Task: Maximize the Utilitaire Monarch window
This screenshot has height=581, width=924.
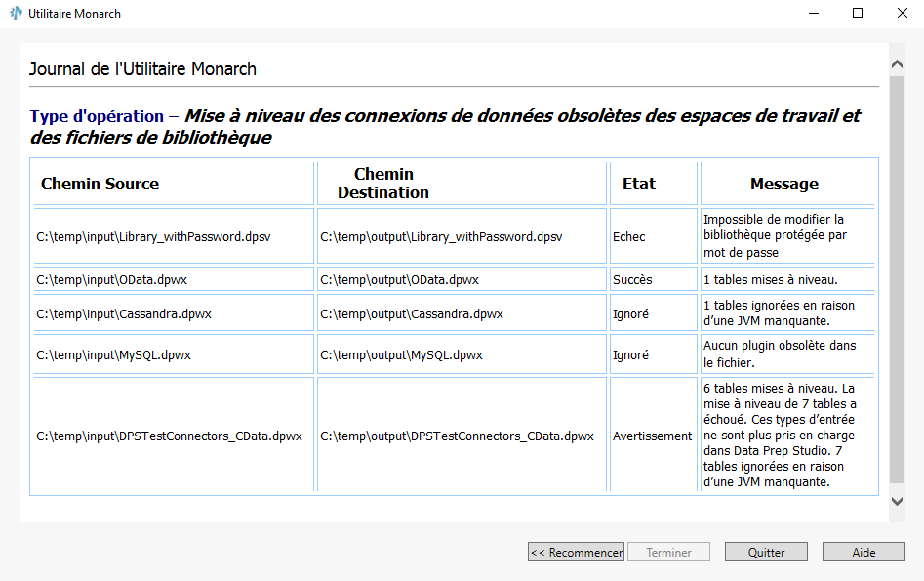Action: (858, 14)
